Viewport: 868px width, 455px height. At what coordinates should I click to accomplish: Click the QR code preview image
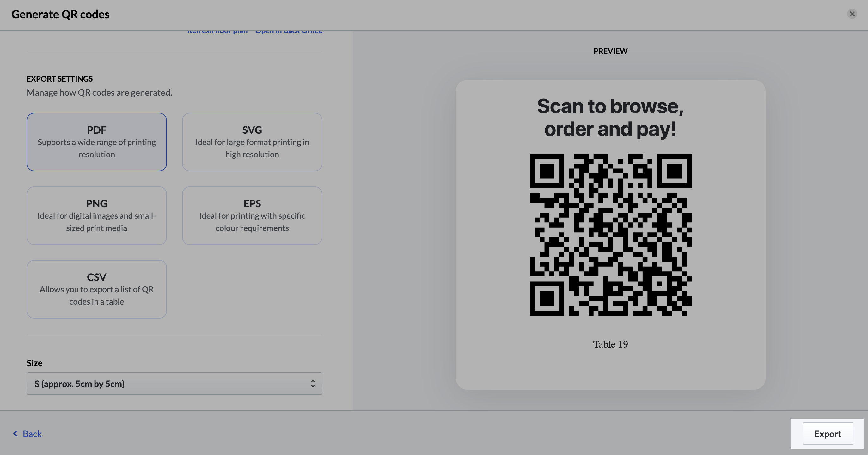(x=610, y=235)
